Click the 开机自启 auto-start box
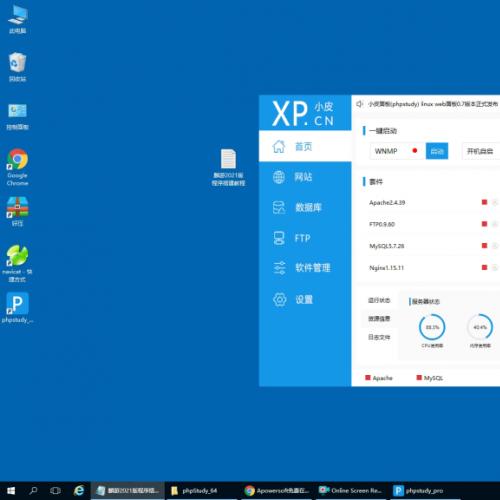 (x=481, y=151)
